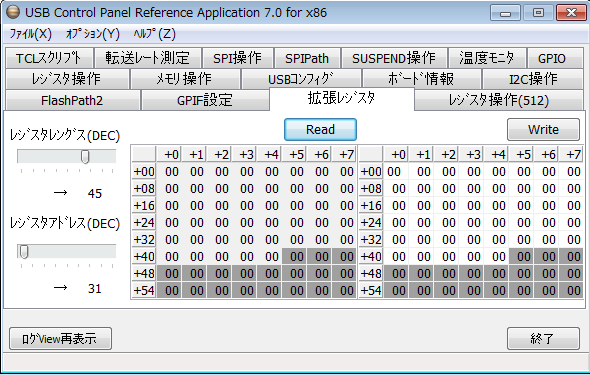This screenshot has width=590, height=375.
Task: Click the レジスタレングス slider thumb
Action: tap(85, 157)
